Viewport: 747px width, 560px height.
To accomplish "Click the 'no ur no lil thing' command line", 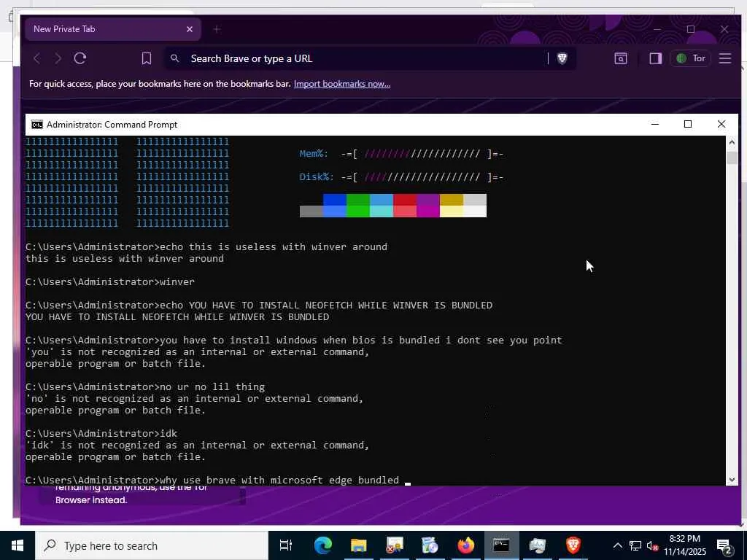I will 145,386.
